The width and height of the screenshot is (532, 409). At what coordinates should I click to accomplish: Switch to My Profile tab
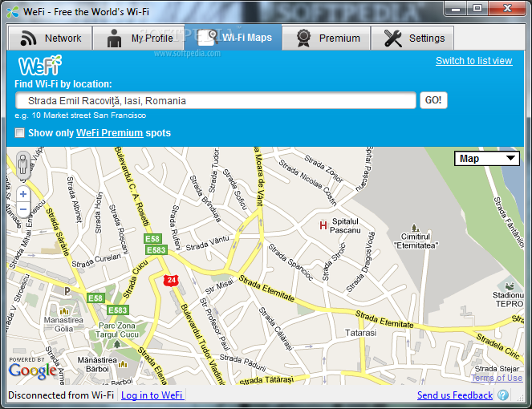[x=139, y=38]
